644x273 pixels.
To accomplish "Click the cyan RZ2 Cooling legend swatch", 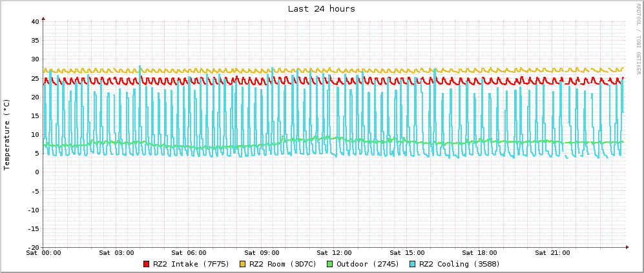I will click(x=413, y=264).
